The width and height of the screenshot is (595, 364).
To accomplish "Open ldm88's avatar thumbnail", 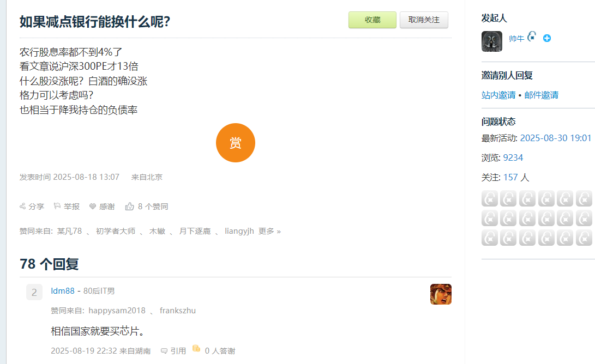I will (x=441, y=294).
